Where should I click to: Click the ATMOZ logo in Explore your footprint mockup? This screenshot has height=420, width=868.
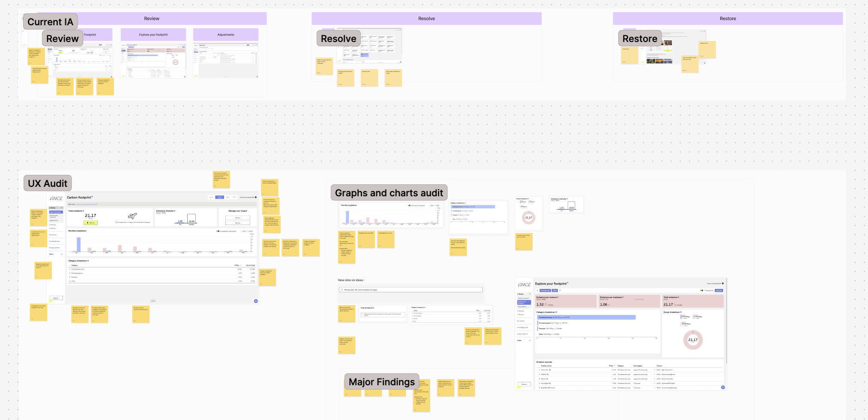524,285
